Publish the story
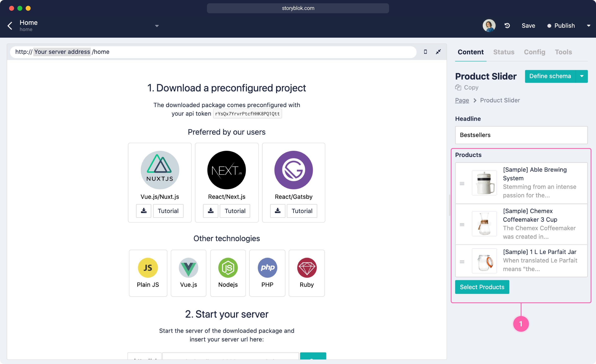 tap(561, 26)
